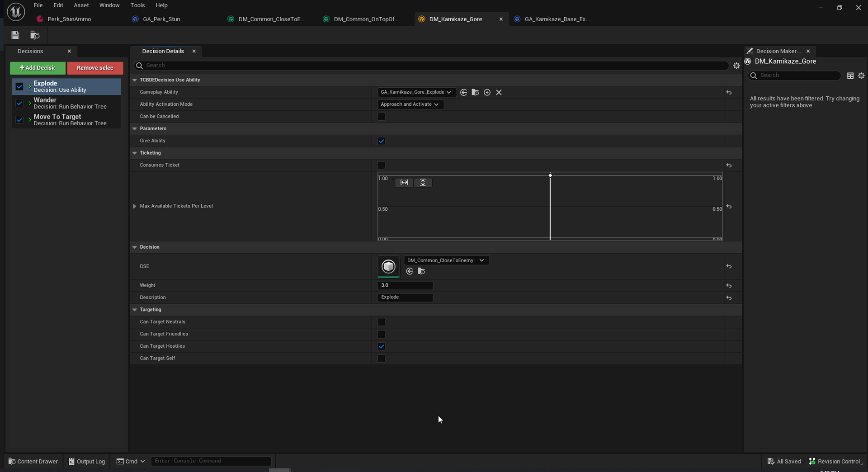This screenshot has height=472, width=868.
Task: Open the Asset menu
Action: (x=81, y=5)
